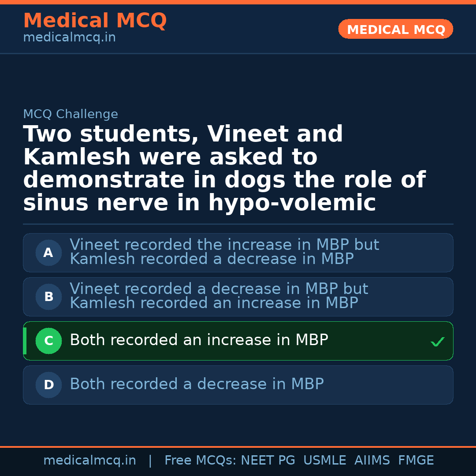Choose answer 'Both recorded an increase in MBP'
476x476 pixels.
pos(199,340)
